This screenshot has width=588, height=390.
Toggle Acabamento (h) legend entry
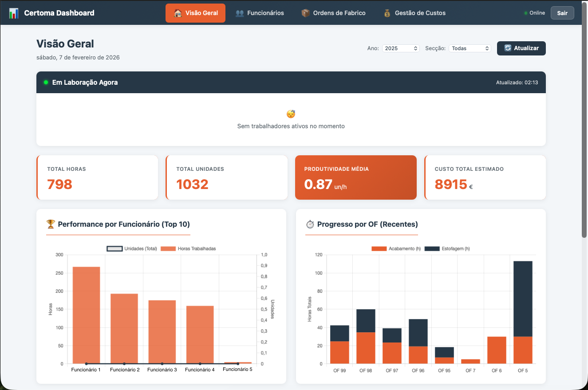[396, 248]
